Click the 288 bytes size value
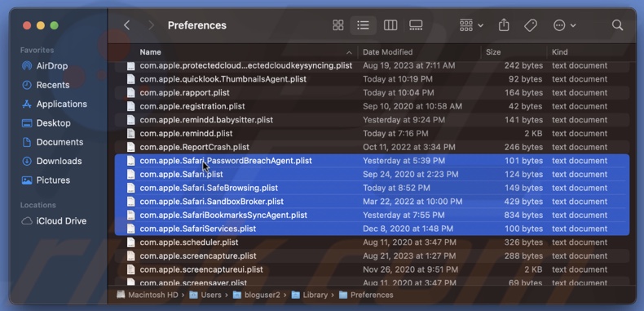The height and width of the screenshot is (311, 644). (x=523, y=255)
